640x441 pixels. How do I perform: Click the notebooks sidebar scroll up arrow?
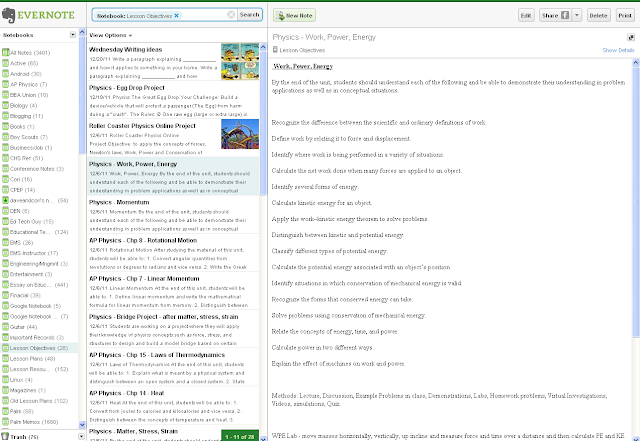tap(82, 32)
